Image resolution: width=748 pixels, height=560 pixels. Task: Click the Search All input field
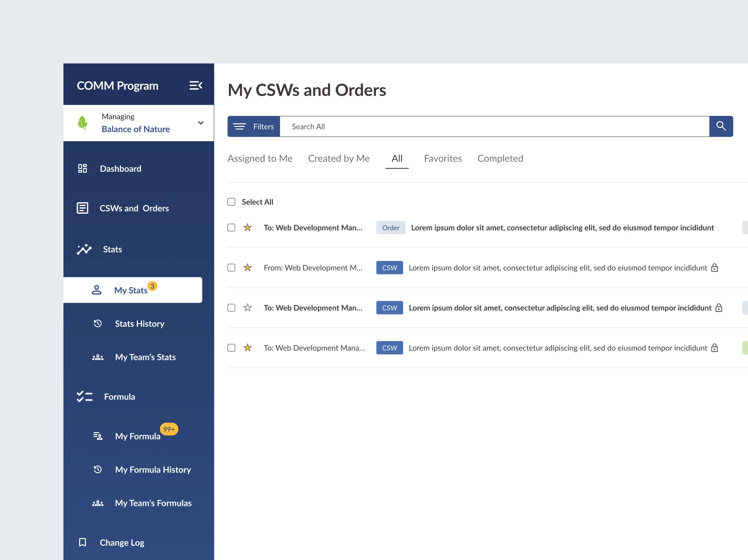(x=494, y=127)
